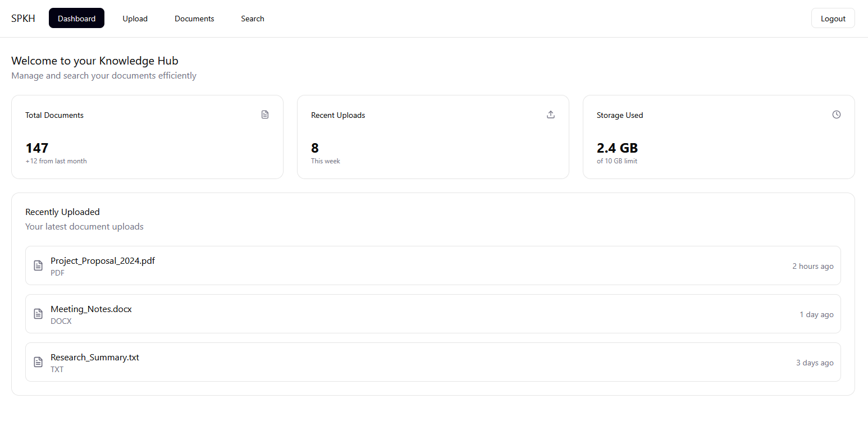This screenshot has width=868, height=426.
Task: Click the Recently Uploaded section header
Action: click(62, 212)
